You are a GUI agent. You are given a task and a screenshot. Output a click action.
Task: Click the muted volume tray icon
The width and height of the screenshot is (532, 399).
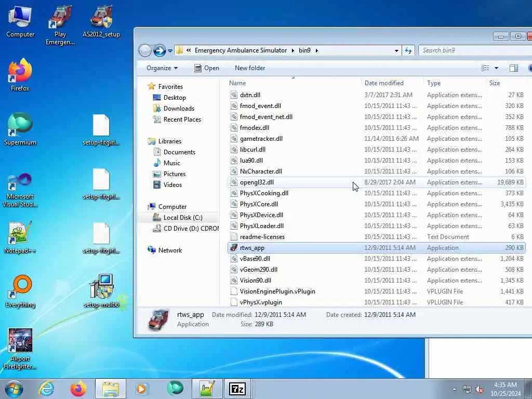480,390
